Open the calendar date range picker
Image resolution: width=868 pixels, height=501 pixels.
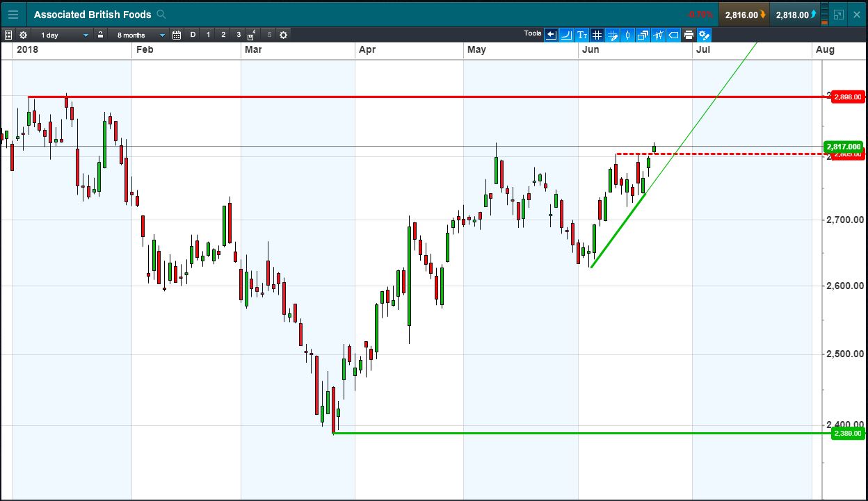pos(177,35)
